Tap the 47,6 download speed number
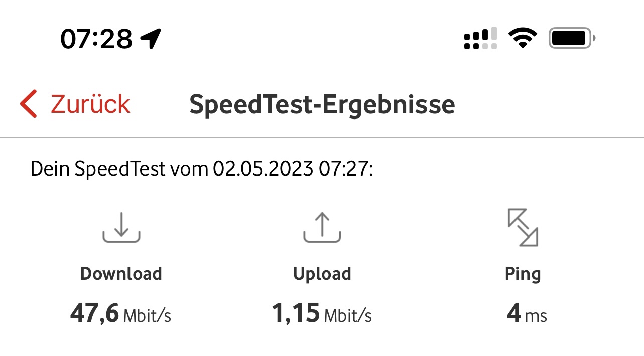 click(x=94, y=313)
